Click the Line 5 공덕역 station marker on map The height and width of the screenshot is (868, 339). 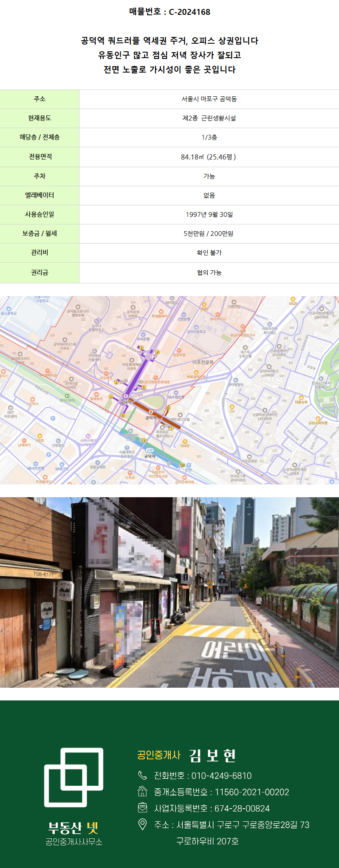[x=125, y=396]
